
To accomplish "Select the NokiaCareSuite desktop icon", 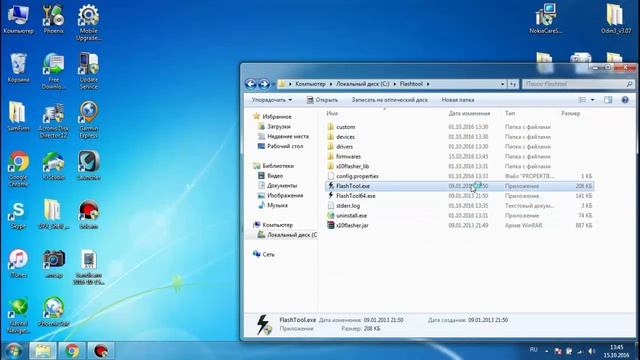I will coord(546,19).
